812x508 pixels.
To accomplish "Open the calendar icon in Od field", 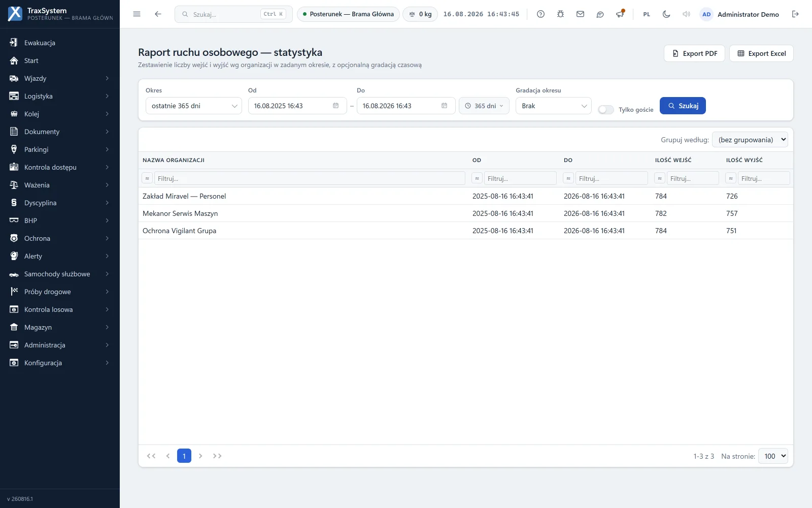I will point(336,106).
